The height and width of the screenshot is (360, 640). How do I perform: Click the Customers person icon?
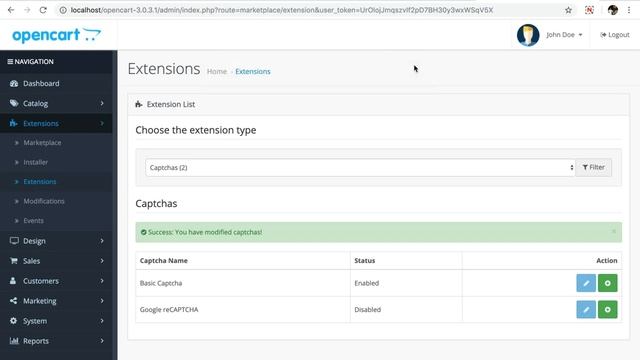coord(13,280)
